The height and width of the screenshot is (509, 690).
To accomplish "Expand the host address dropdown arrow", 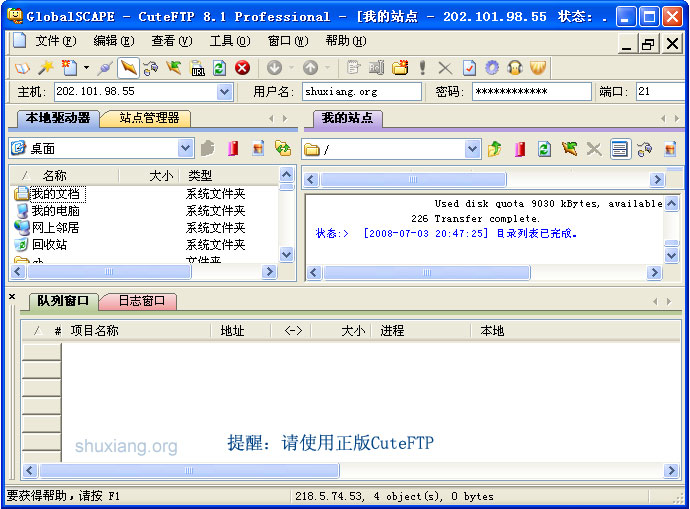I will coord(225,92).
